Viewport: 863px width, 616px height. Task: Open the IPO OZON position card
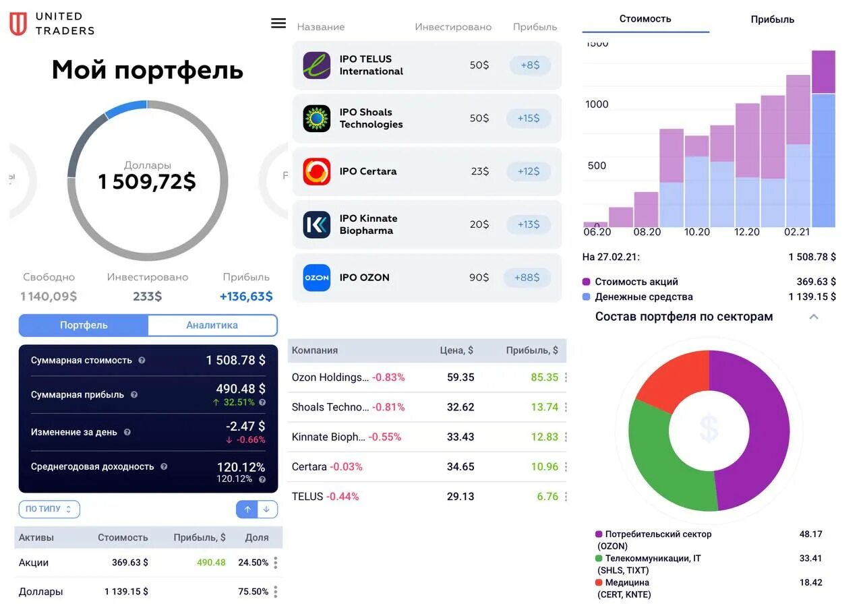[x=427, y=278]
